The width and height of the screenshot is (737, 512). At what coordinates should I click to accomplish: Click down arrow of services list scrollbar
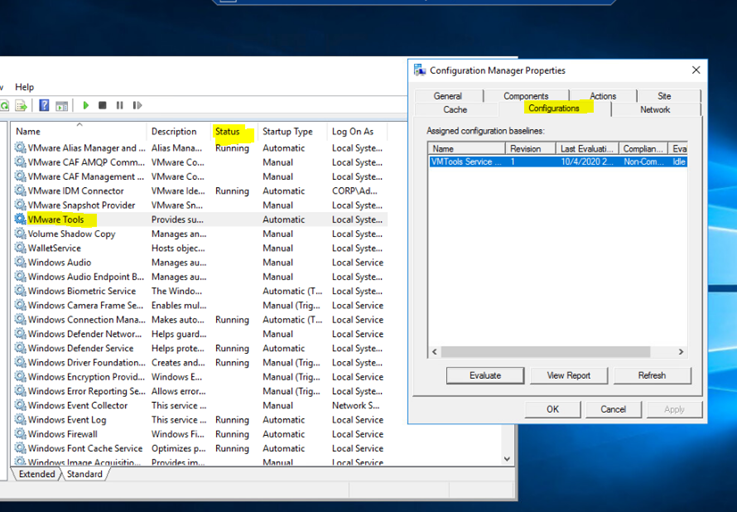(507, 459)
